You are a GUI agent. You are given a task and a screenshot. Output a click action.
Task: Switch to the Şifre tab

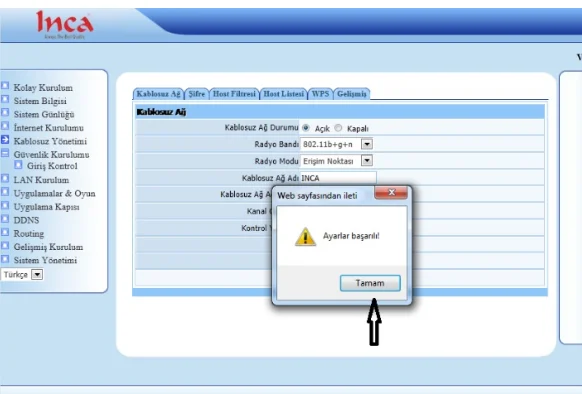(x=196, y=94)
